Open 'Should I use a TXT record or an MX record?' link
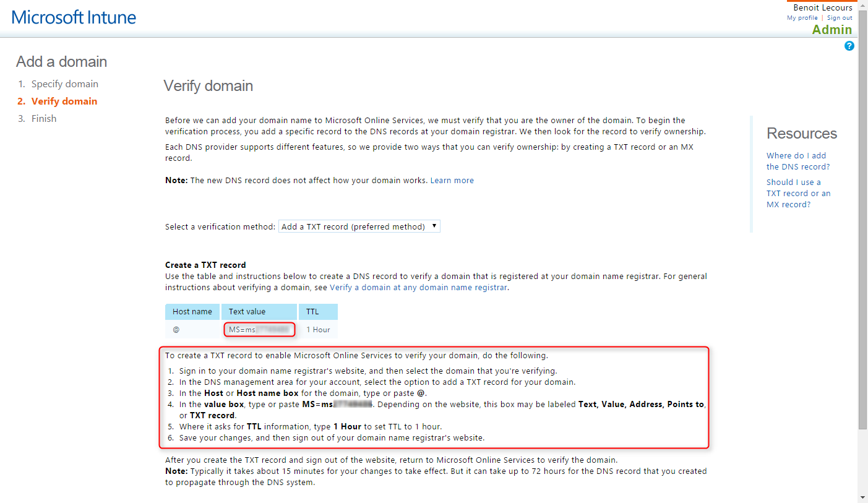Image resolution: width=868 pixels, height=503 pixels. pos(799,193)
